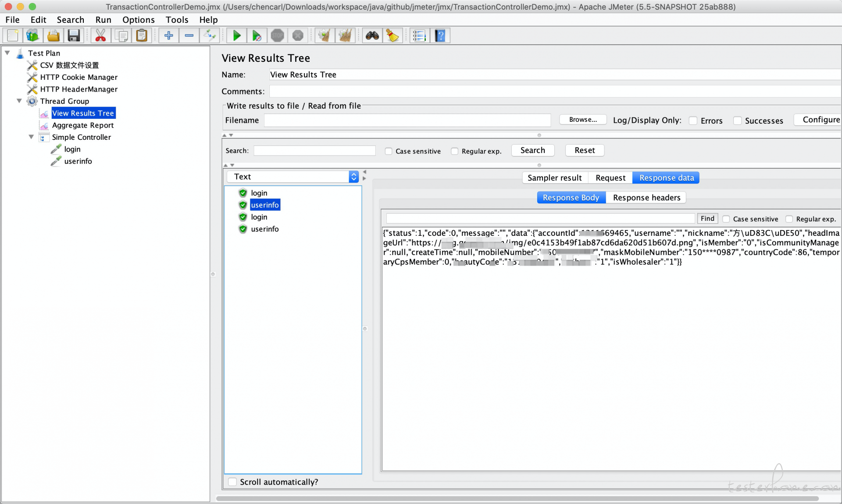Click the Comments input field
The image size is (842, 504).
[555, 91]
